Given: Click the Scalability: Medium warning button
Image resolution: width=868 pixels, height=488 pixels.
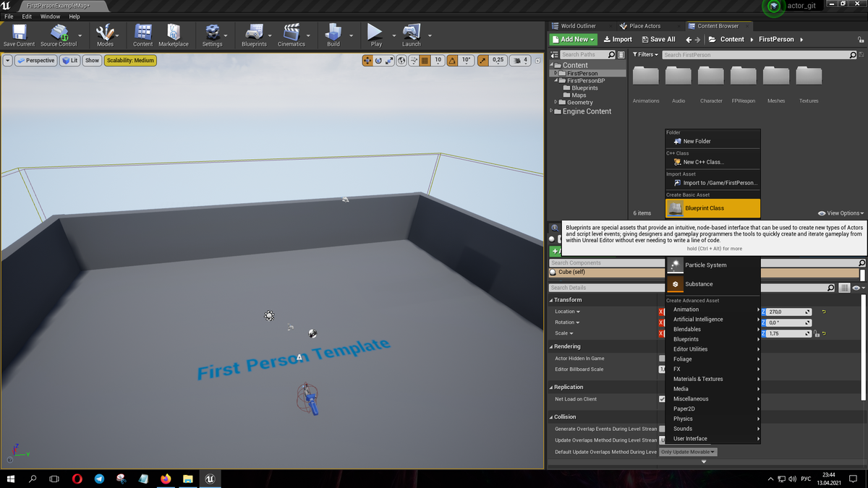Looking at the screenshot, I should 130,61.
